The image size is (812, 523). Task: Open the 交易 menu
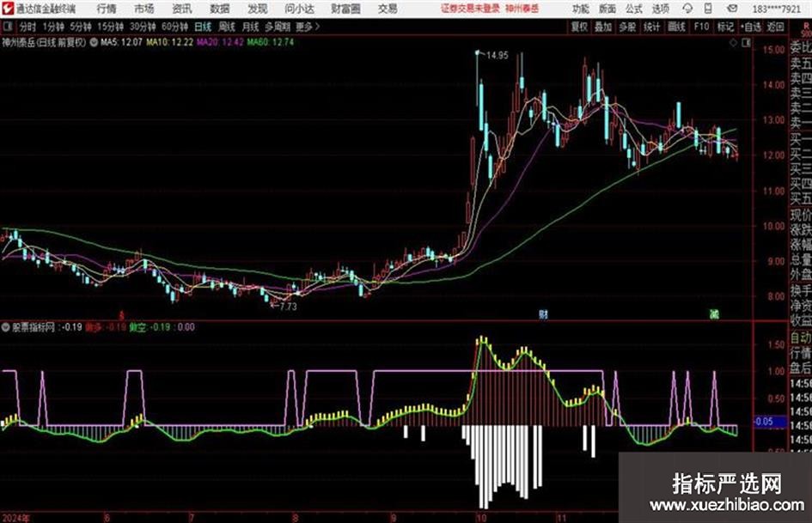point(388,9)
